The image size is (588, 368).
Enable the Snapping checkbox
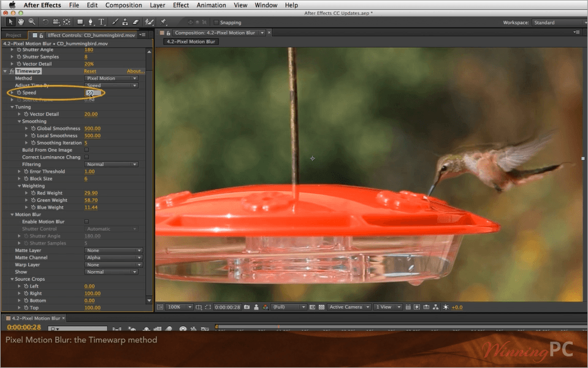[216, 23]
